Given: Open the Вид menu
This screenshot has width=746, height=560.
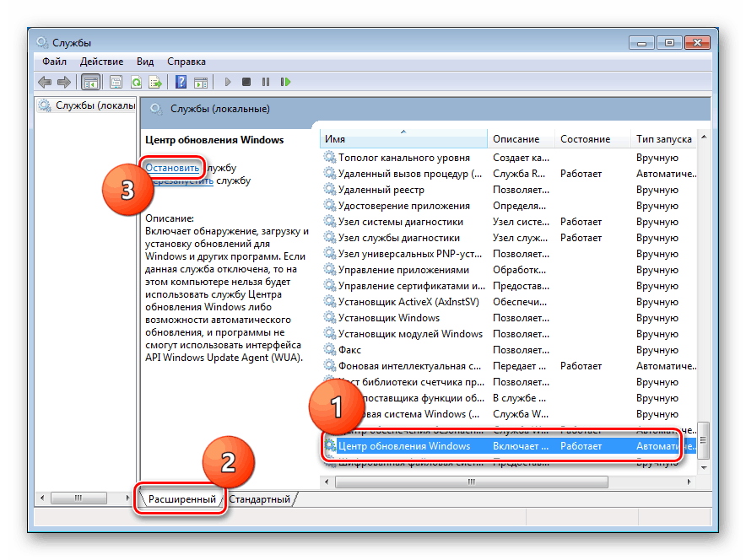Looking at the screenshot, I should tap(144, 62).
